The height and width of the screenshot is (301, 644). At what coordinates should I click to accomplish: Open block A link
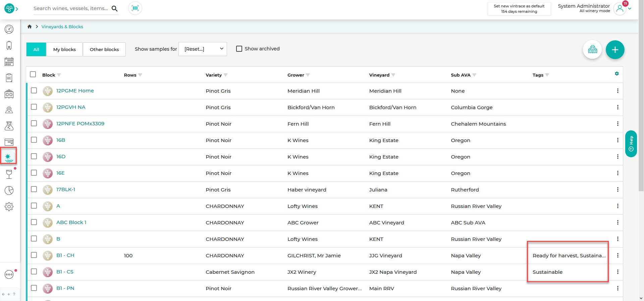pyautogui.click(x=58, y=206)
